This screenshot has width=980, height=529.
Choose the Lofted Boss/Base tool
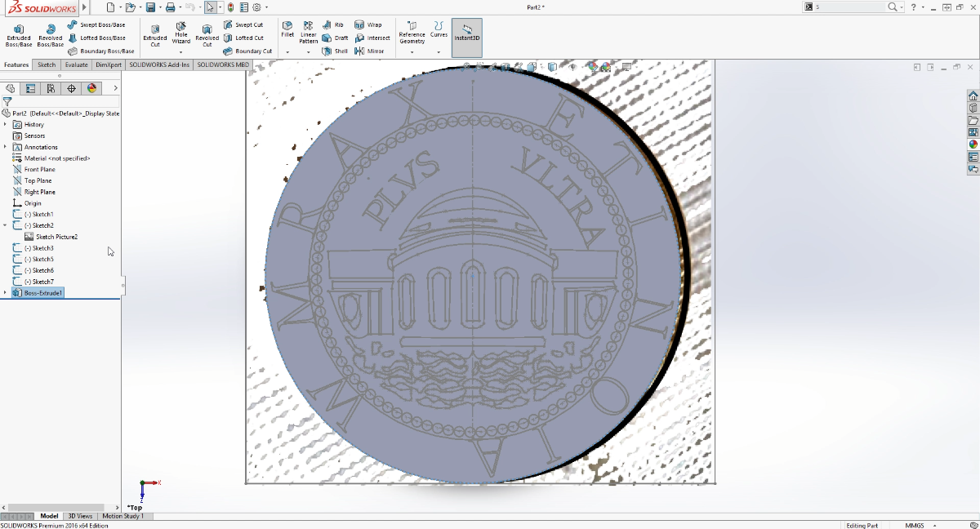[x=96, y=38]
